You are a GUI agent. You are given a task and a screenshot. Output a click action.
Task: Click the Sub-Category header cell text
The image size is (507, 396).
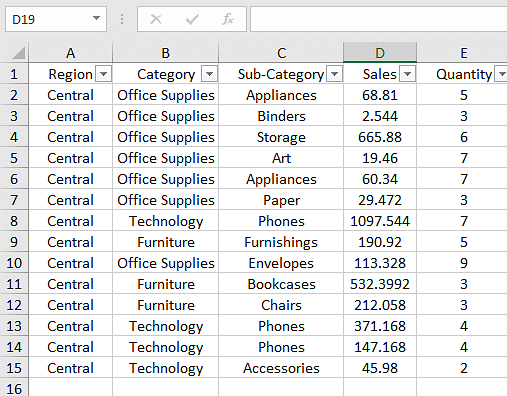[281, 74]
